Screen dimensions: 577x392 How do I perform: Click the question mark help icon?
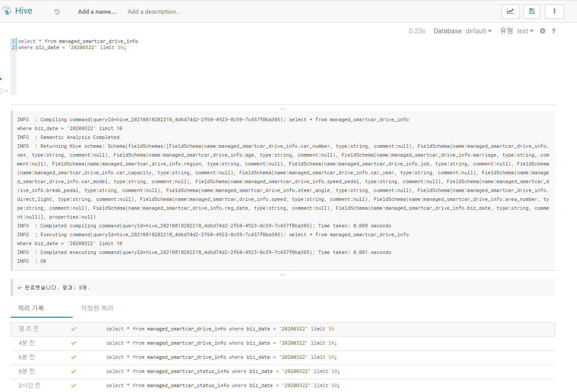tap(554, 31)
